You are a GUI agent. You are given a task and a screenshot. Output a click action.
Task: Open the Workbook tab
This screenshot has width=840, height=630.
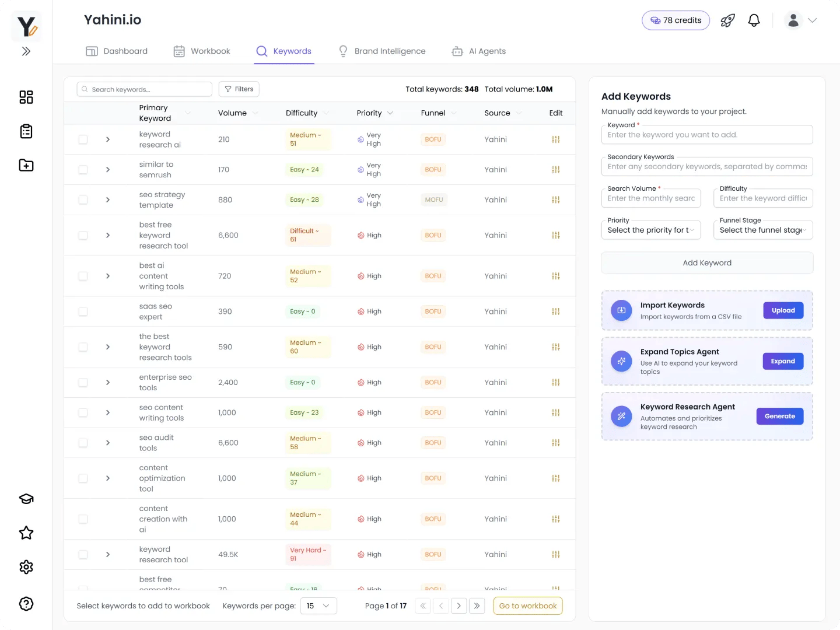click(x=202, y=51)
